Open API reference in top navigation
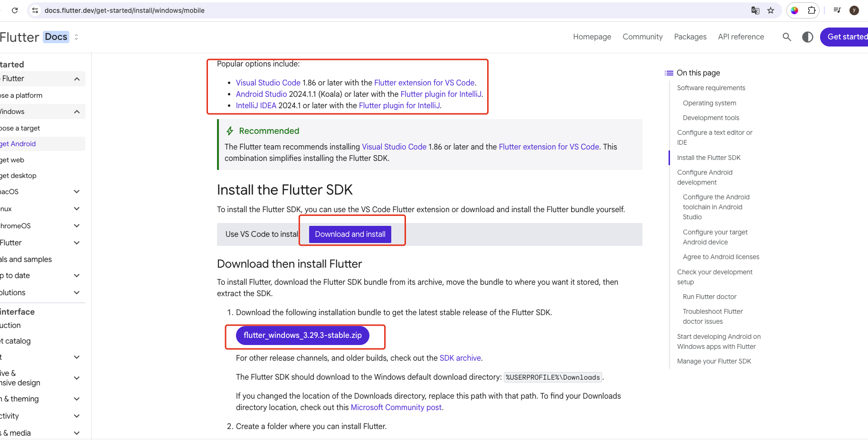868x448 pixels. click(741, 37)
